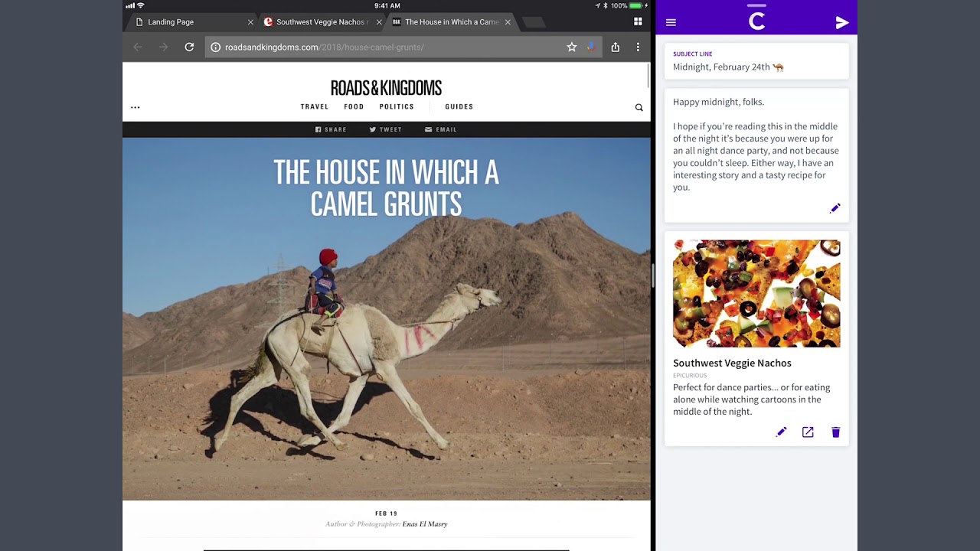This screenshot has width=980, height=551.
Task: Click the 'Happy midnight, folks.' text
Action: tap(718, 102)
